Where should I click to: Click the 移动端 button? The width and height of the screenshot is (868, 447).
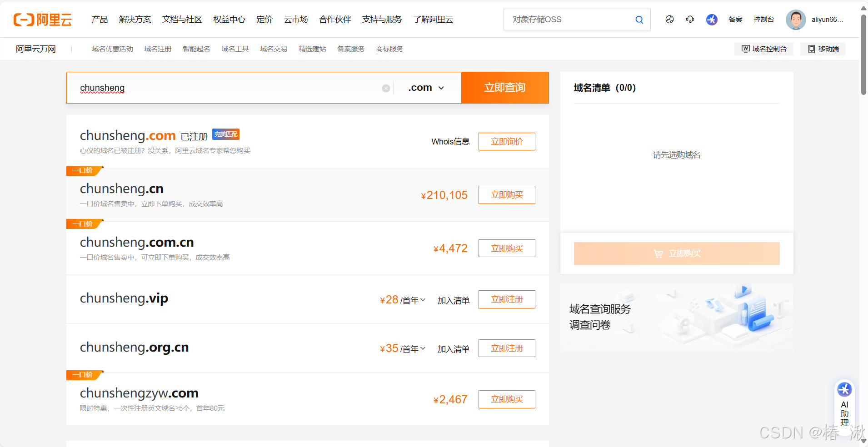(823, 49)
